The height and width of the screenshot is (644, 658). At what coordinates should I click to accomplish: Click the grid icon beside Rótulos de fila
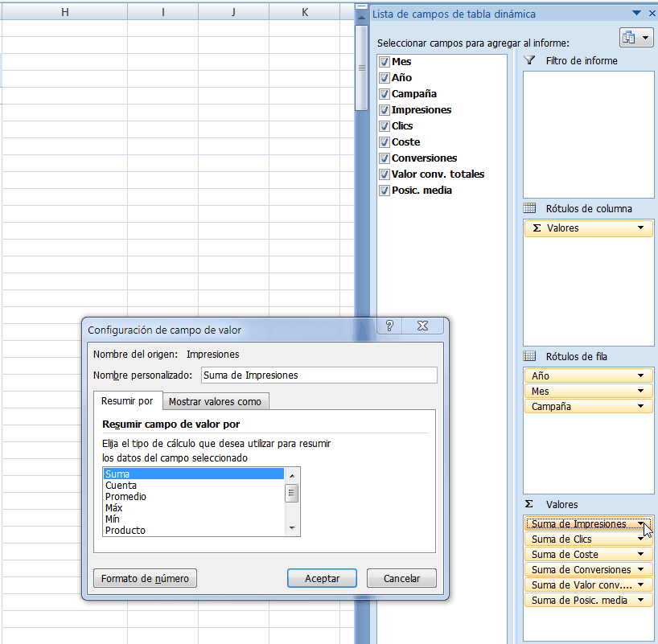tap(530, 356)
